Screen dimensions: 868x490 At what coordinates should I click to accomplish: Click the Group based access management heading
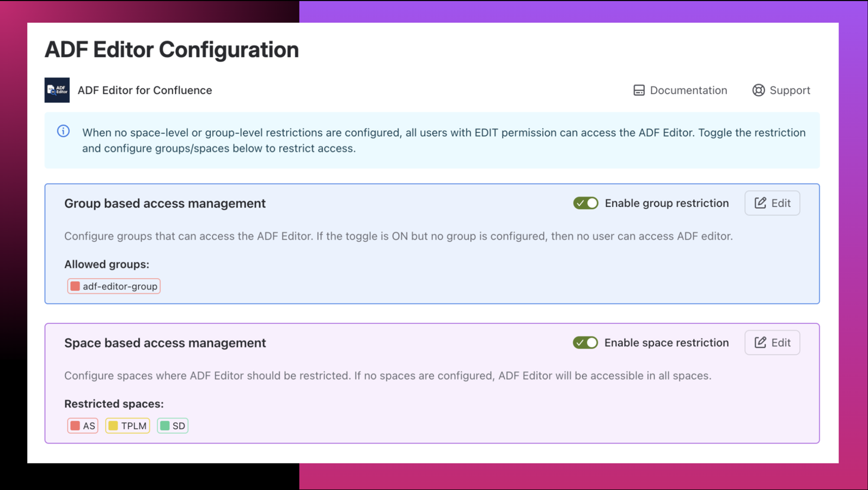165,203
